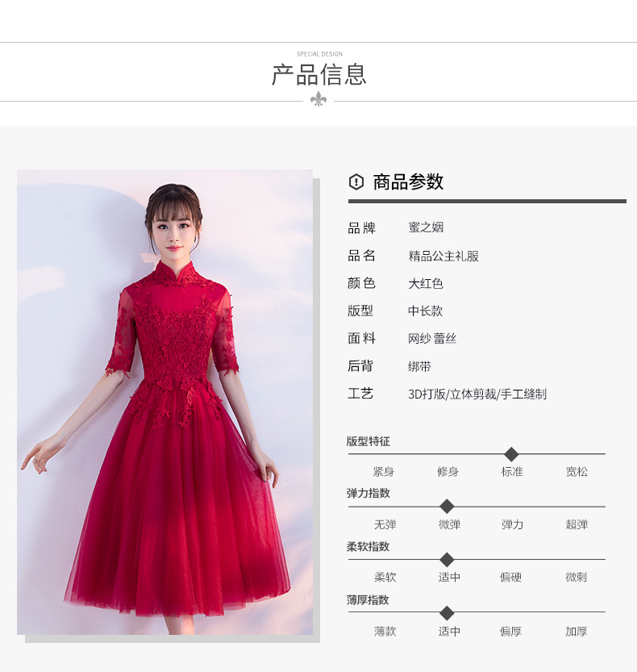This screenshot has height=672, width=637.
Task: Select the brand value 蜜之姻
Action: pyautogui.click(x=426, y=227)
